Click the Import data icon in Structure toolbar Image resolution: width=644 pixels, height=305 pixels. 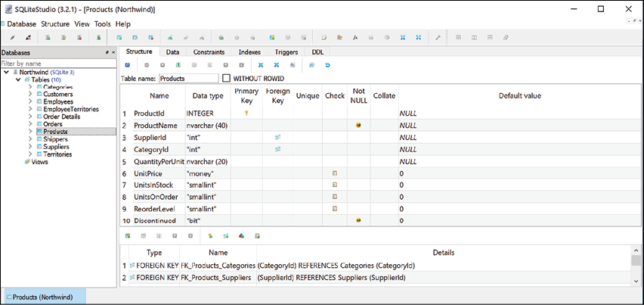[260, 65]
